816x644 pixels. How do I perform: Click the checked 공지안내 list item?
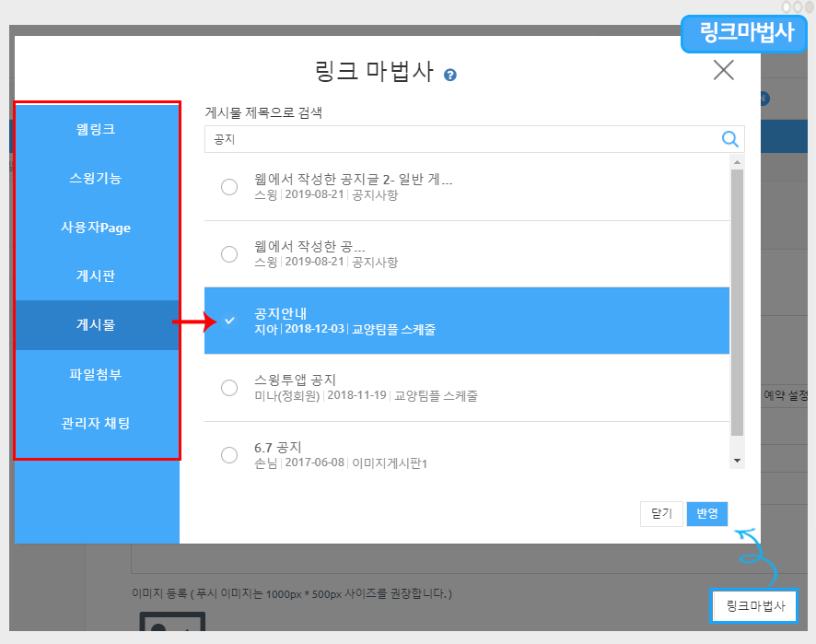(466, 321)
